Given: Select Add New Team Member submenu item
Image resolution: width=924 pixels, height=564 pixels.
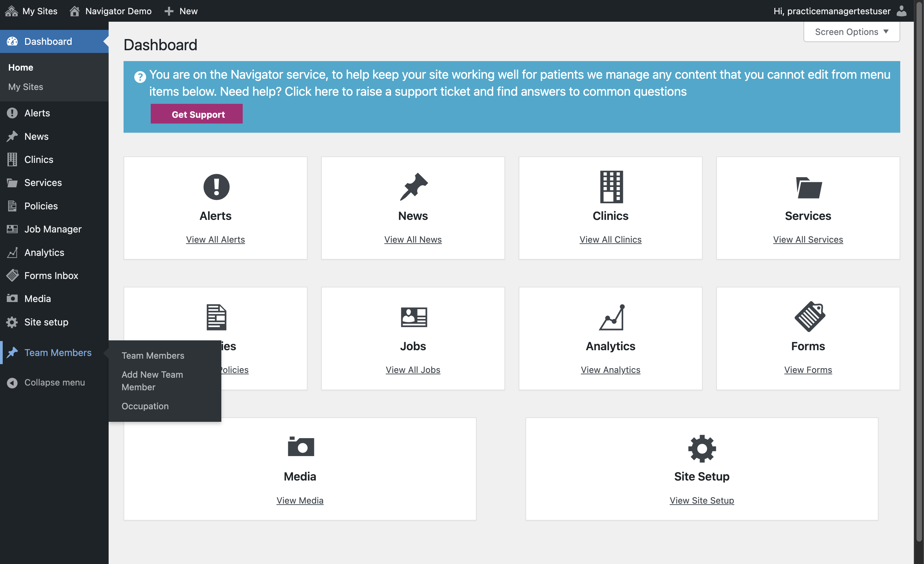Looking at the screenshot, I should tap(152, 381).
